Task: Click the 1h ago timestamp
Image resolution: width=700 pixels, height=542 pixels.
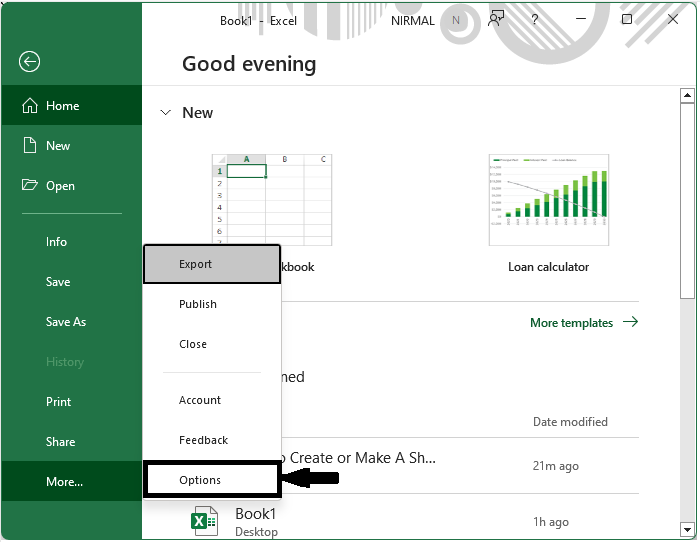Action: coord(550,522)
